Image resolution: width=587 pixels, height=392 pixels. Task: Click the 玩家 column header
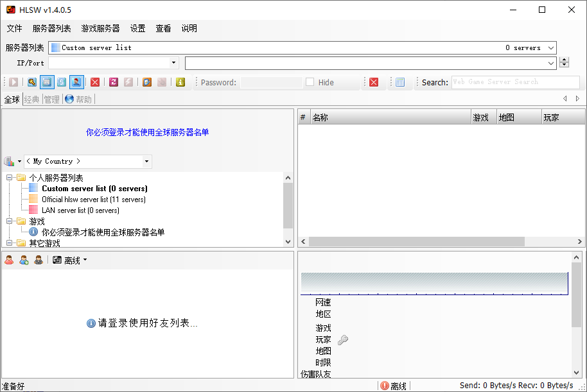(563, 117)
